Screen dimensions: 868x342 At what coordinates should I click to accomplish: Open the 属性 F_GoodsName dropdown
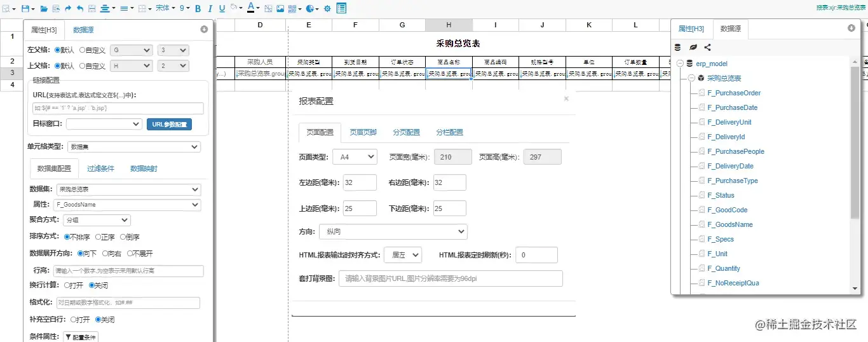pyautogui.click(x=128, y=205)
